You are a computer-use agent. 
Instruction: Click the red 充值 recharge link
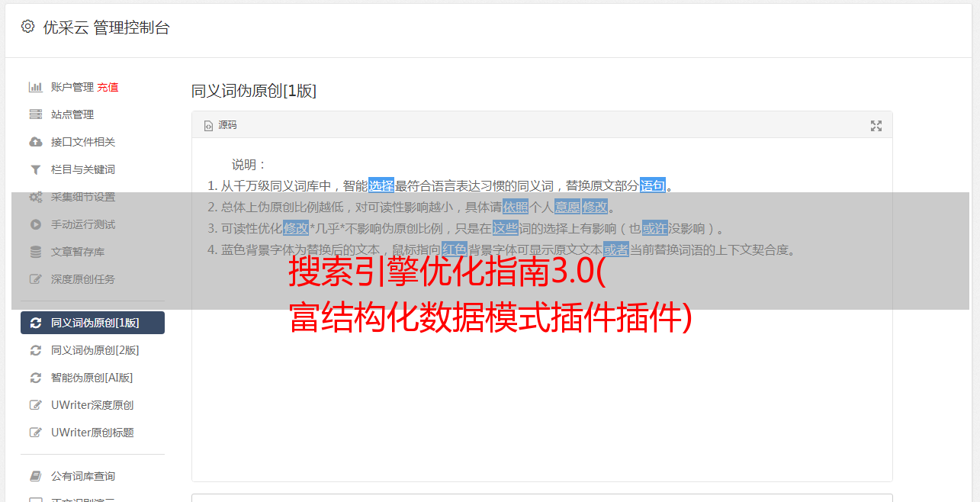[108, 87]
